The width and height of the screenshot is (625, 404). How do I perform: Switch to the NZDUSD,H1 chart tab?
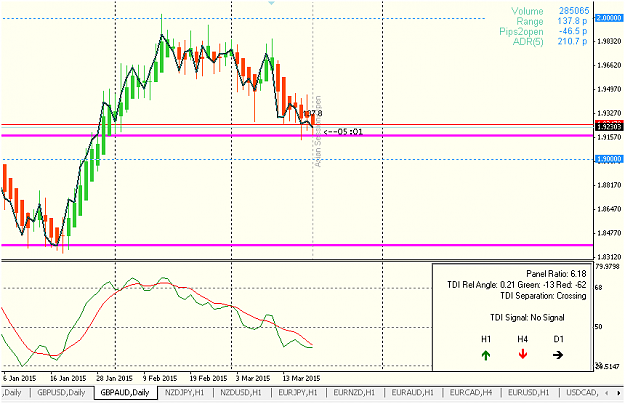click(x=241, y=393)
